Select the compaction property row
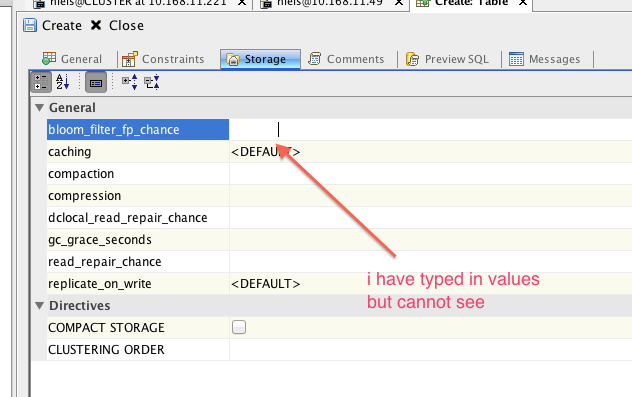This screenshot has height=397, width=632. pyautogui.click(x=138, y=174)
